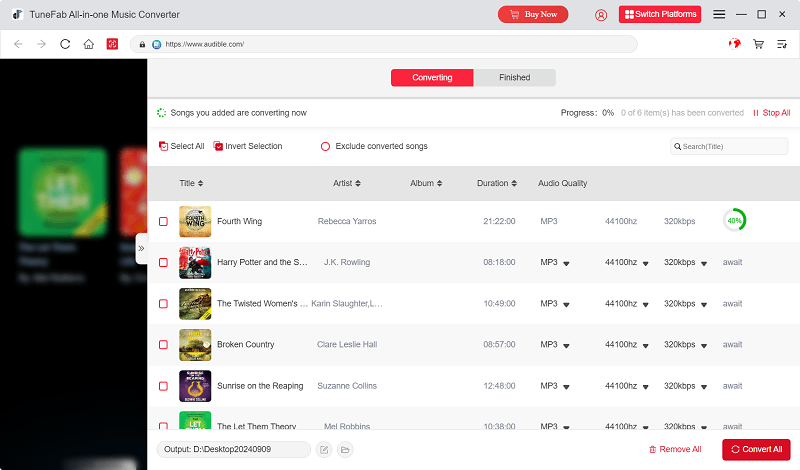Click the lock icon in address bar
Image resolution: width=800 pixels, height=470 pixels.
[142, 44]
